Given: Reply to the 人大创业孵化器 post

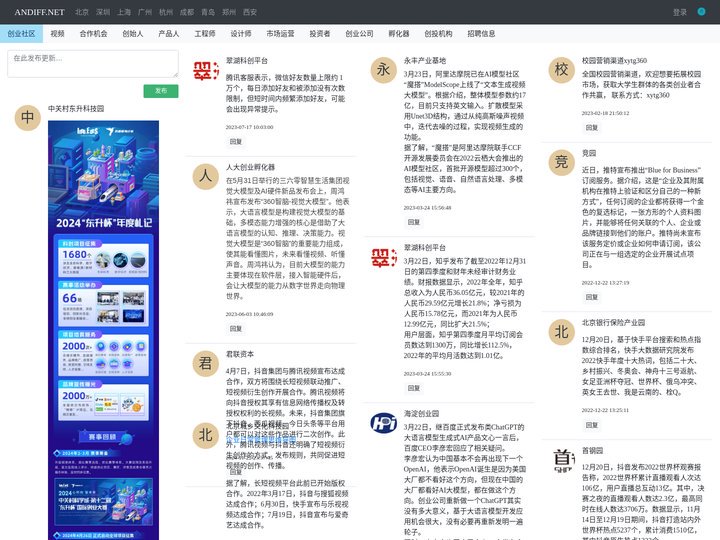Looking at the screenshot, I should pos(236,328).
